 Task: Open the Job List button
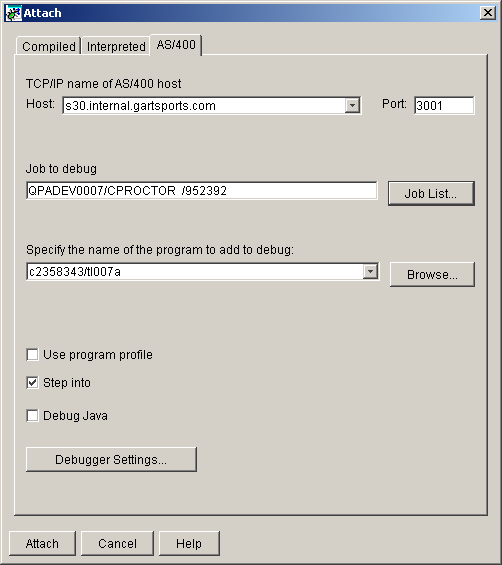431,193
